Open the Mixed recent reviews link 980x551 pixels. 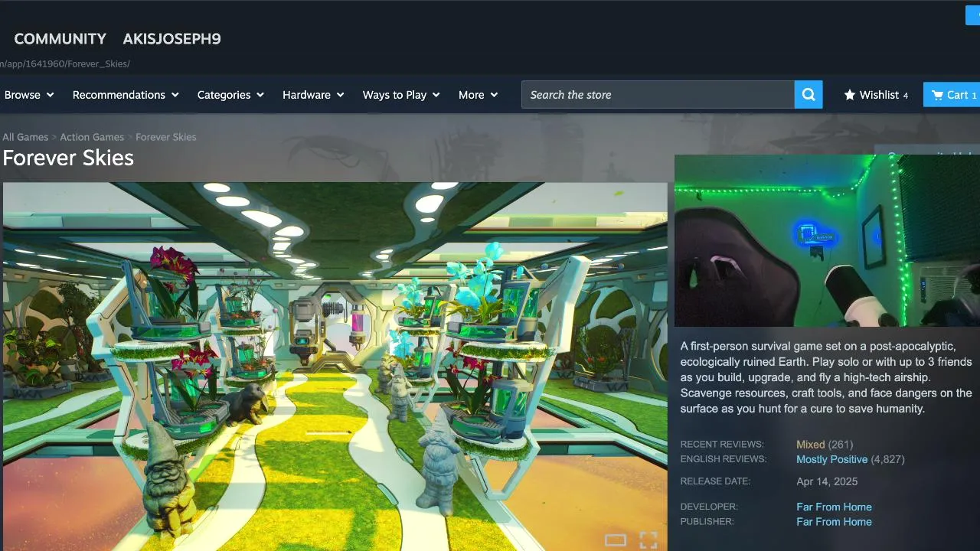coord(810,445)
